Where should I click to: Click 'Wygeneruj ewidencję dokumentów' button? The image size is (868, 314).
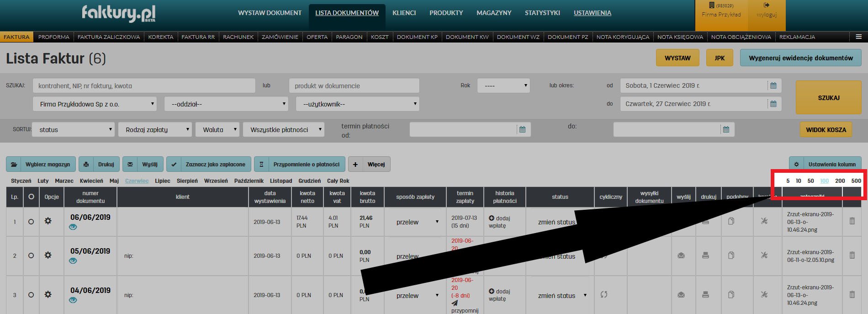click(800, 58)
